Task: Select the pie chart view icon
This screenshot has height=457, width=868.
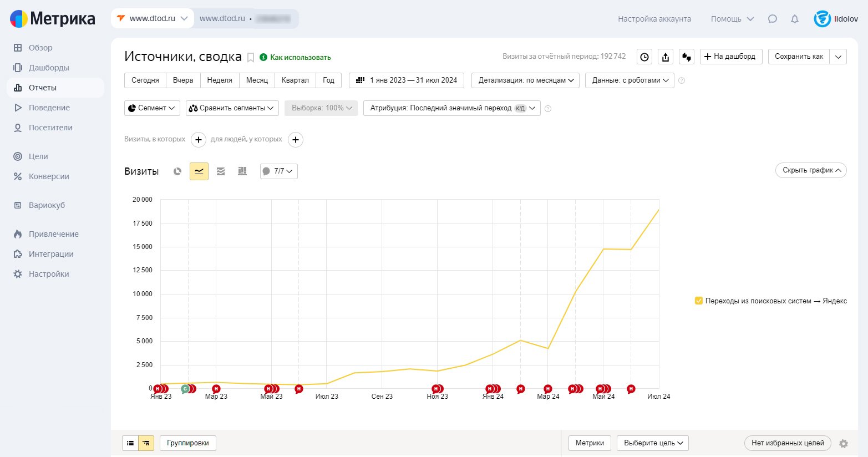Action: tap(177, 171)
